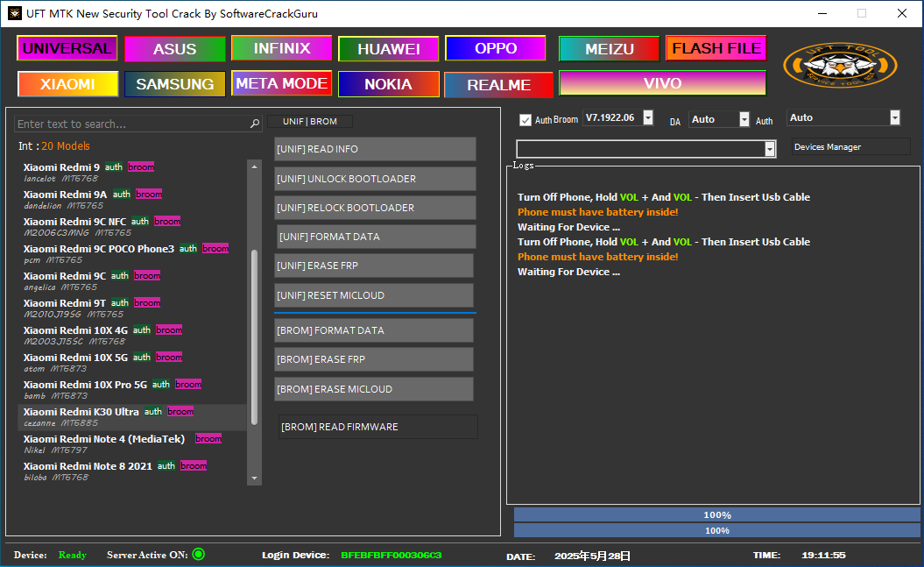Click the UFT Tool eagle logo
924x567 pixels.
(840, 66)
